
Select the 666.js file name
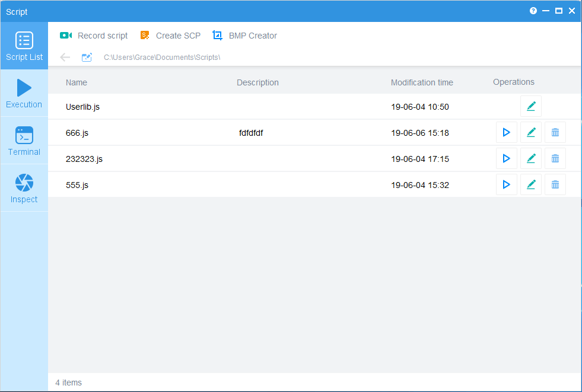(77, 133)
